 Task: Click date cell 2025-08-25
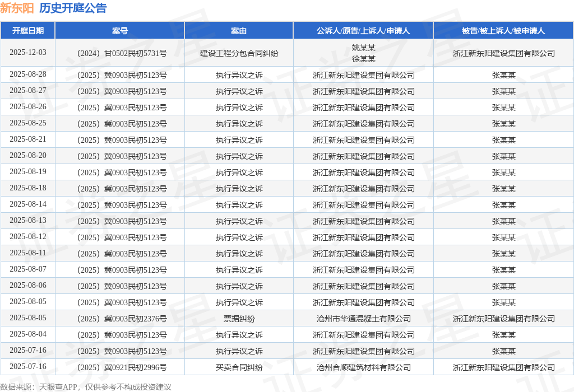click(28, 123)
